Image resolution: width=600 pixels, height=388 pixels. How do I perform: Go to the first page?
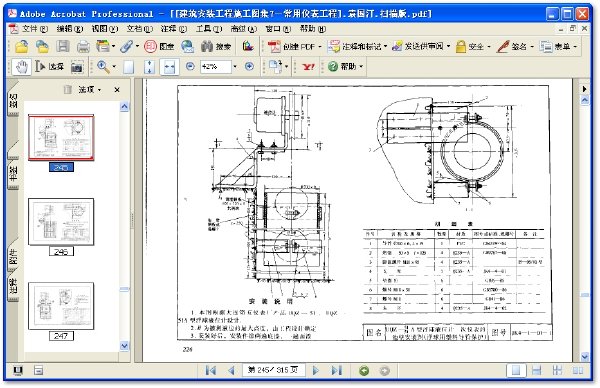(210, 370)
